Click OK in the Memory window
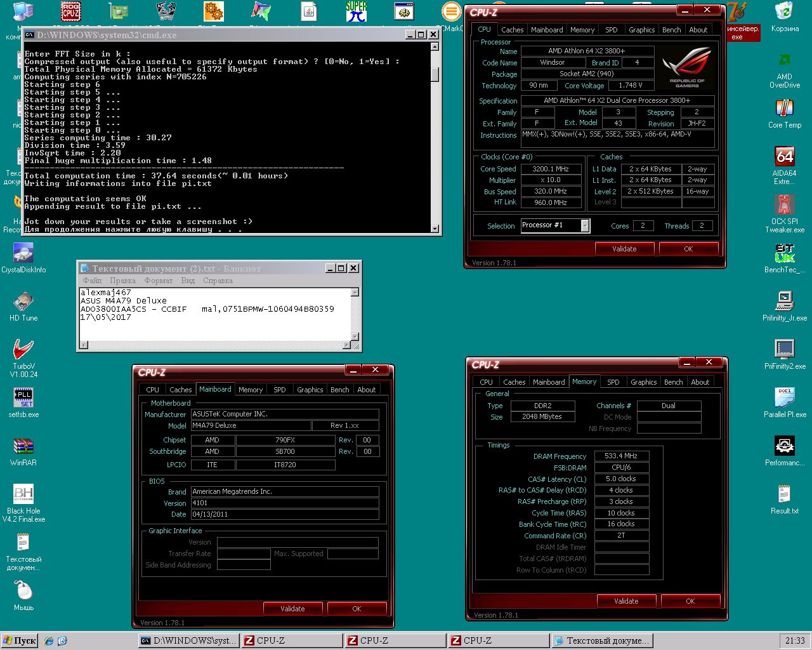The width and height of the screenshot is (812, 650). point(690,601)
